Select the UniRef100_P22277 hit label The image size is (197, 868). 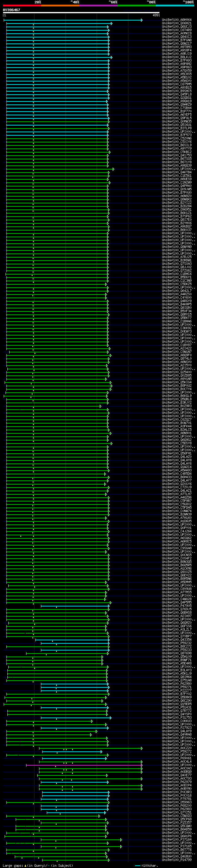click(x=177, y=690)
